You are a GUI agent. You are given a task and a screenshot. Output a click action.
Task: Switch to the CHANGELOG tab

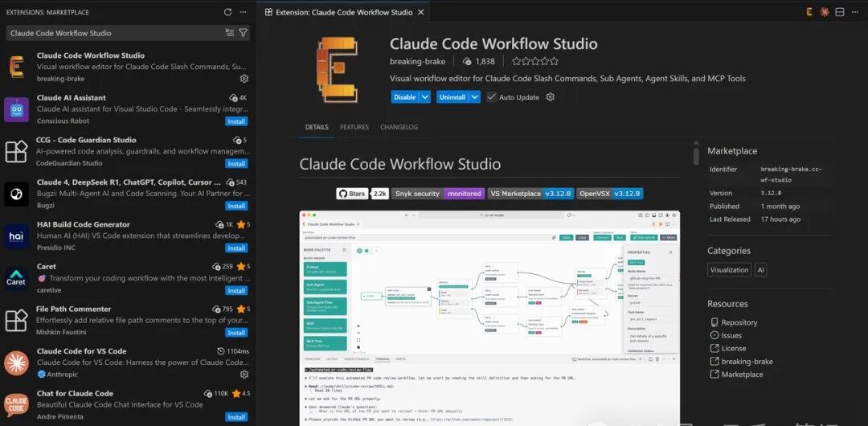click(399, 128)
